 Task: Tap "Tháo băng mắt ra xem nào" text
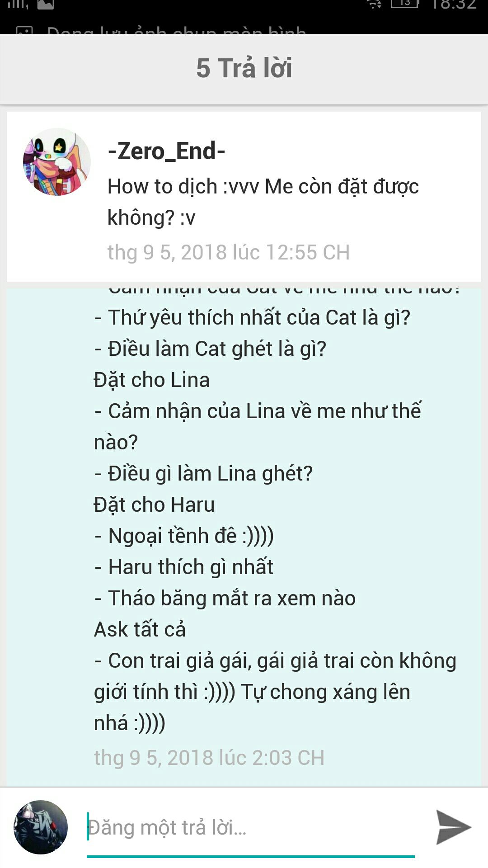[232, 598]
